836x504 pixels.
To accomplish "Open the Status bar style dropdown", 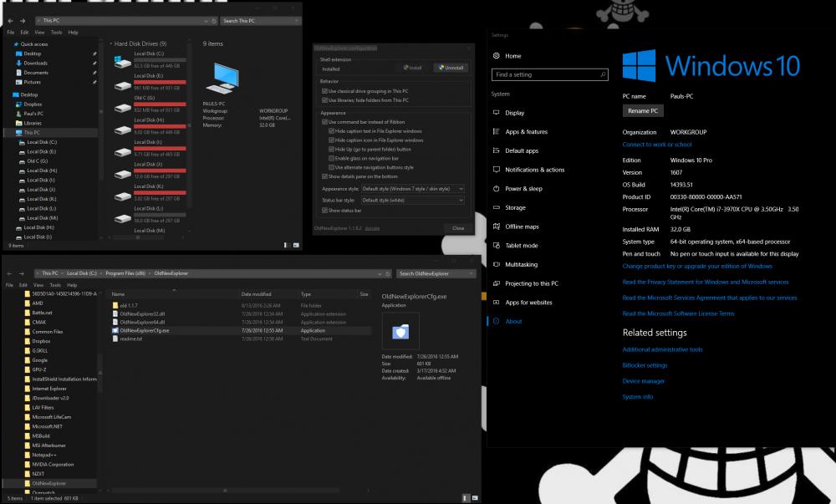I will (411, 201).
